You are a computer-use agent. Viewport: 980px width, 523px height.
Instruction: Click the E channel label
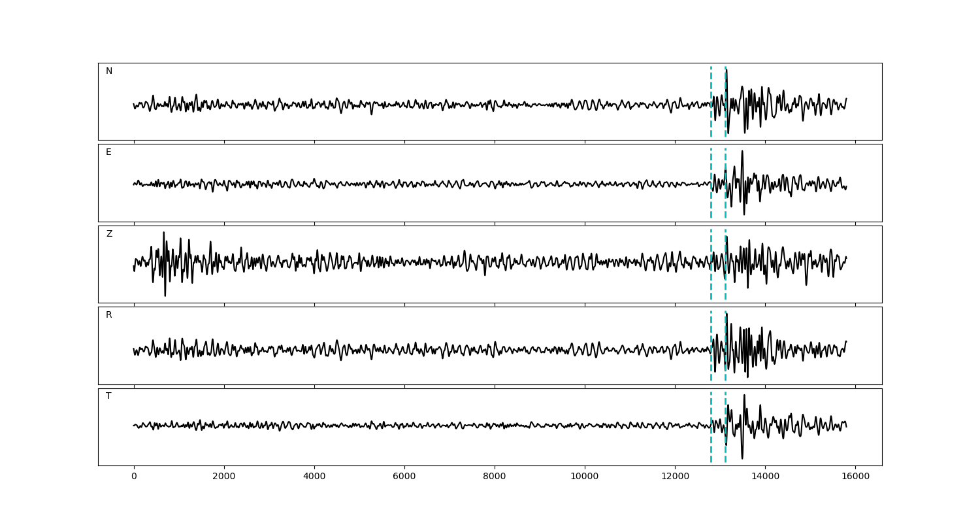pyautogui.click(x=108, y=152)
